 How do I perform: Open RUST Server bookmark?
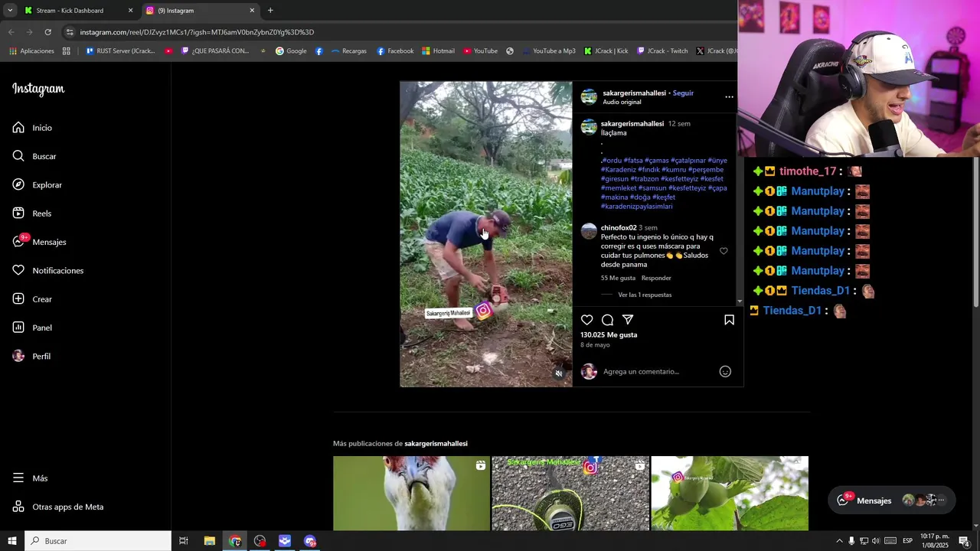pyautogui.click(x=120, y=51)
